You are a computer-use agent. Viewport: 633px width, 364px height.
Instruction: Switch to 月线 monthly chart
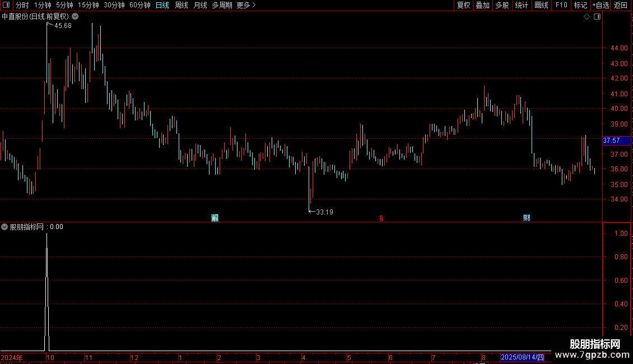[x=200, y=5]
